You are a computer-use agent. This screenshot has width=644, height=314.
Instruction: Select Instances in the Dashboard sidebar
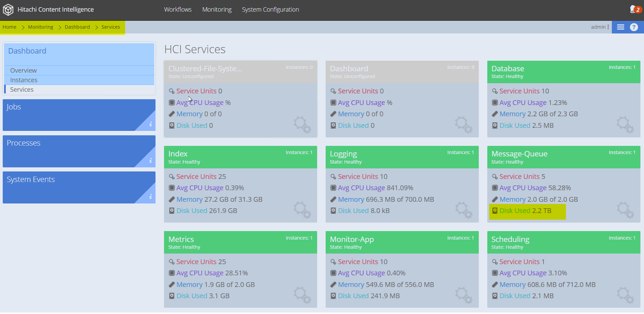pyautogui.click(x=79, y=80)
